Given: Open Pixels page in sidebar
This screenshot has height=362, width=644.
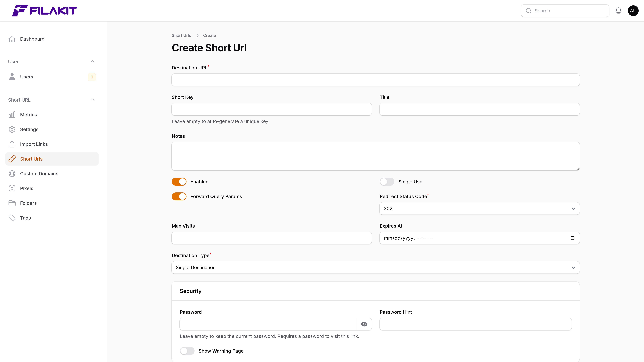Looking at the screenshot, I should tap(52, 188).
